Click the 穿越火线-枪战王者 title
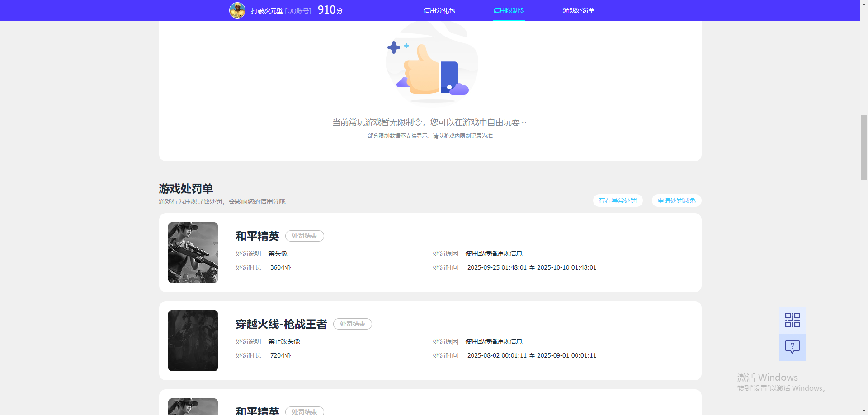Screen dimensions: 868x415 [281, 324]
